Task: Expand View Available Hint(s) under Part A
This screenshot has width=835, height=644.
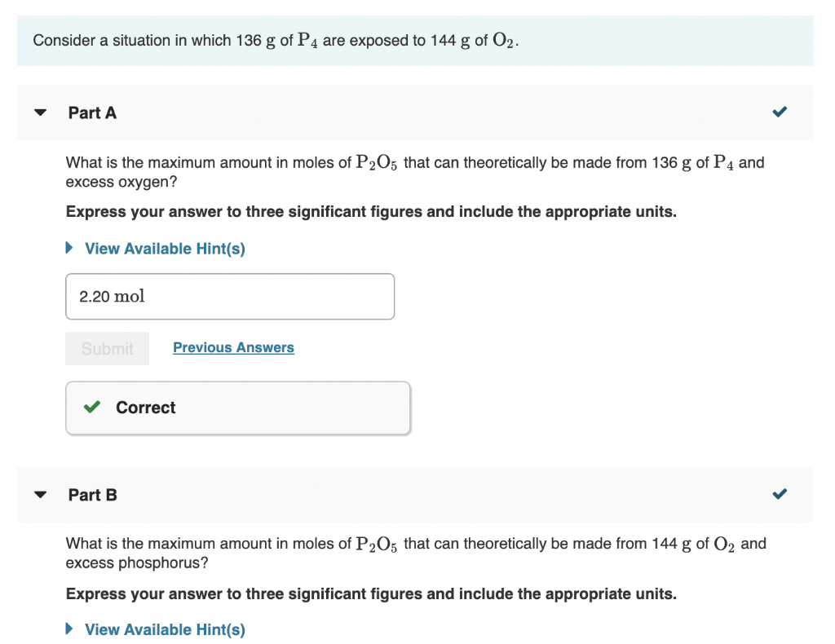Action: click(x=165, y=249)
